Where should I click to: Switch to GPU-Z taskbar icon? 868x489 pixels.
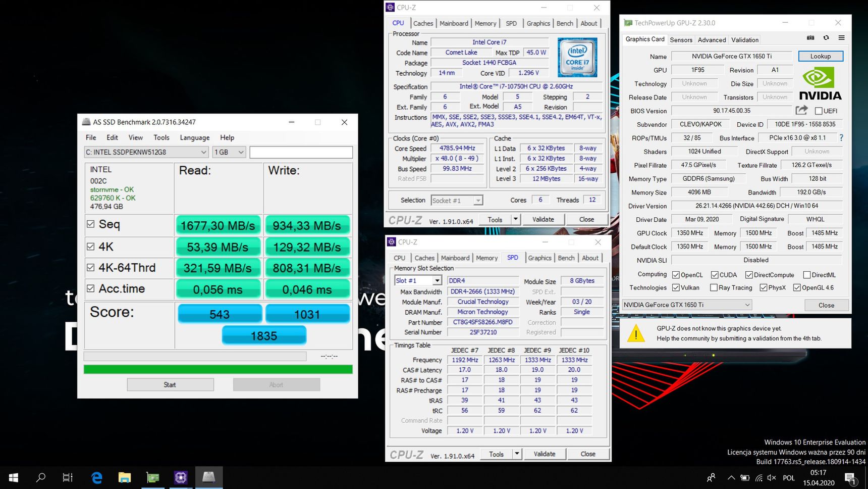point(152,477)
